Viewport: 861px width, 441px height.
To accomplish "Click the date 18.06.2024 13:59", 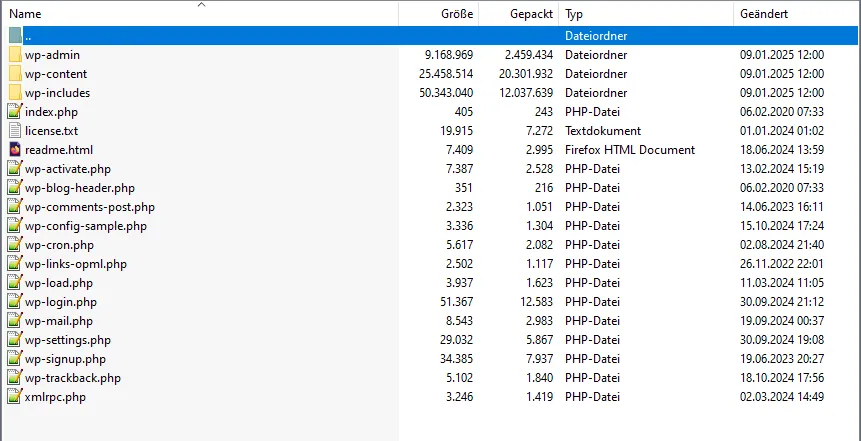I will point(782,150).
